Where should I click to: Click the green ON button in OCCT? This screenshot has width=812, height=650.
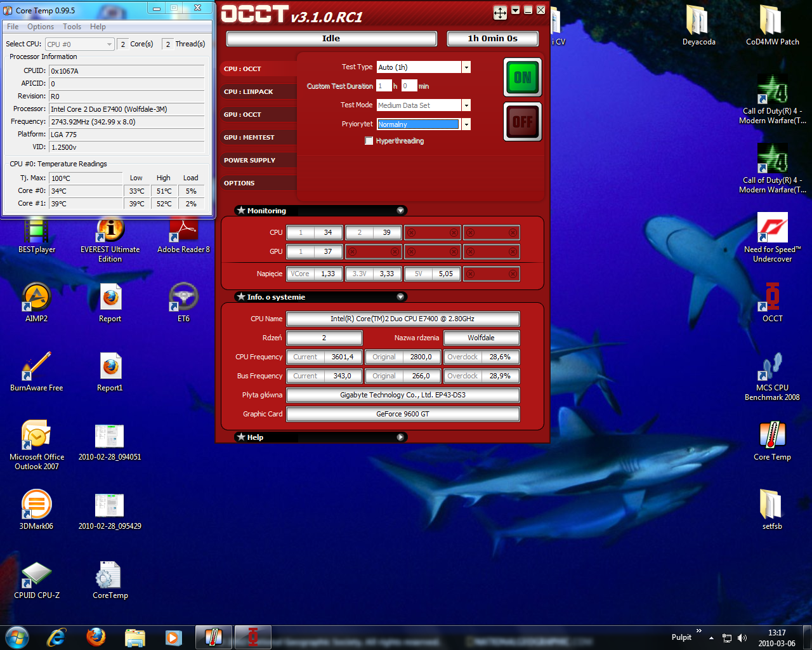[x=522, y=77]
